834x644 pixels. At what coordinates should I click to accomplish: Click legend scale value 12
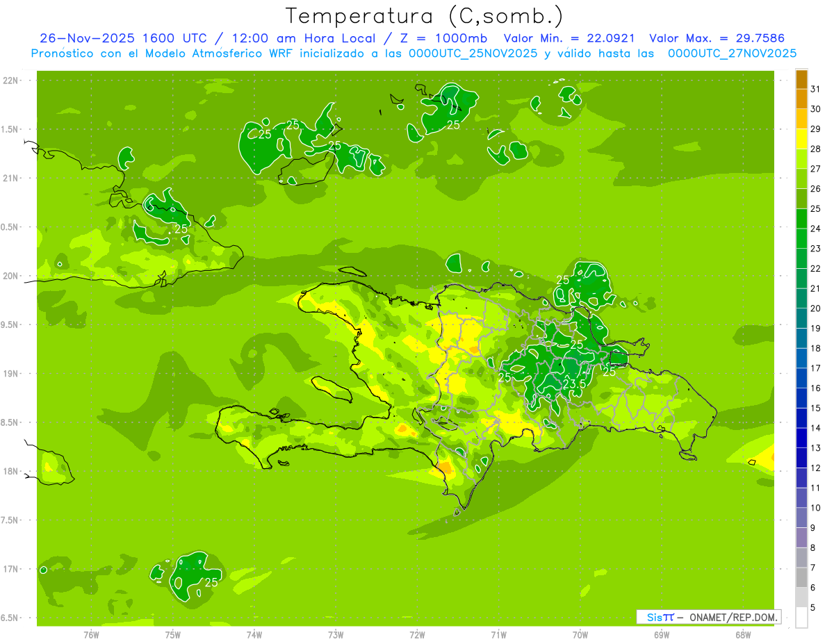pyautogui.click(x=816, y=468)
